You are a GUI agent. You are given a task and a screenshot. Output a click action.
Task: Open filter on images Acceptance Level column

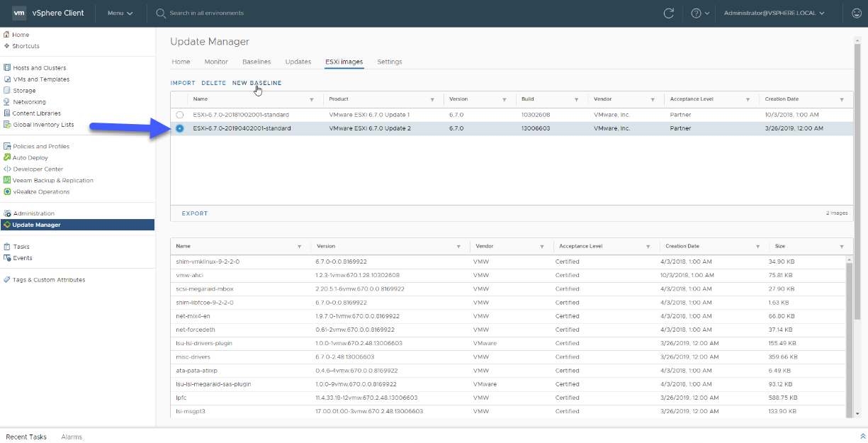coord(748,100)
